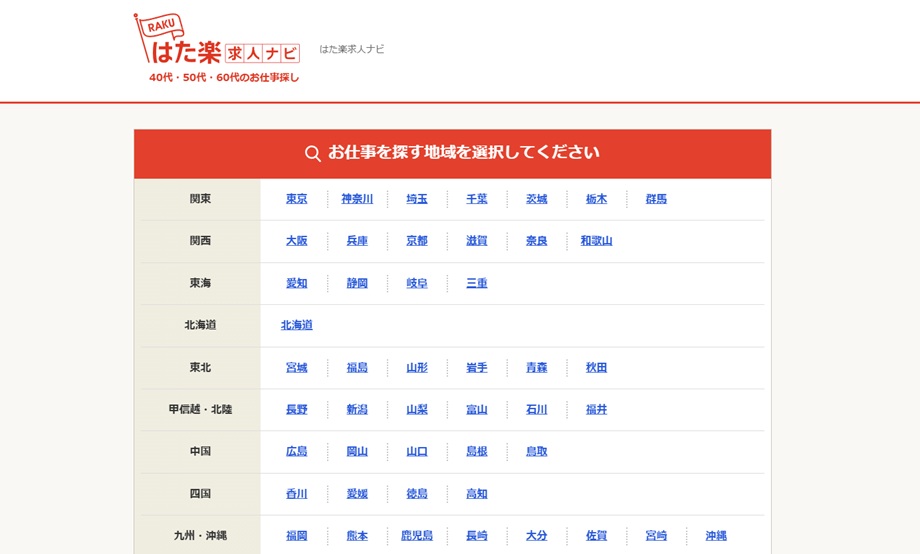
Task: Click the 栃木 link
Action: (x=597, y=199)
